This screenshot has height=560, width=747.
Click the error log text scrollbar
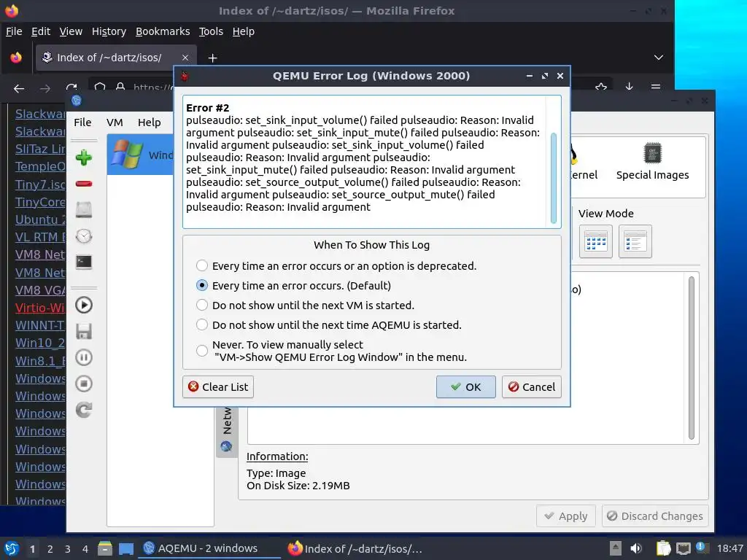tap(554, 178)
